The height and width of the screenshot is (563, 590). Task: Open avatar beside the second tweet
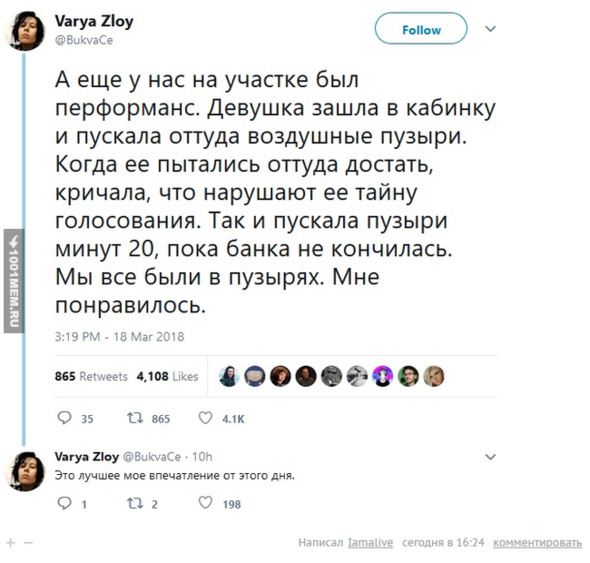pos(24,472)
